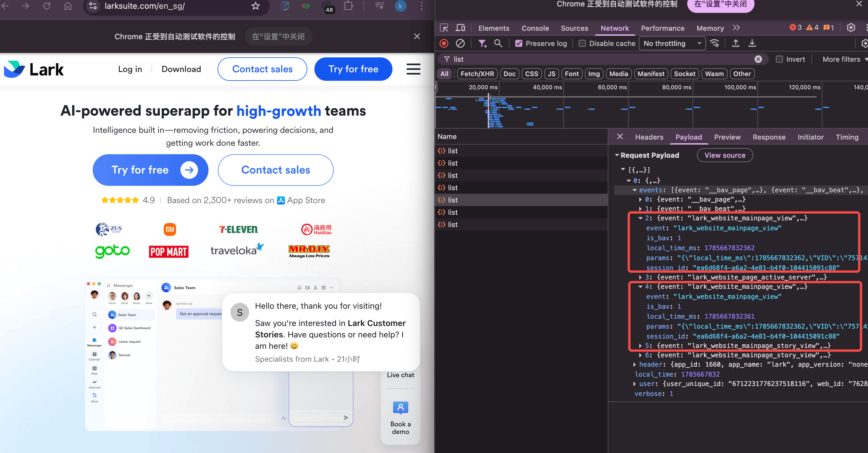Open the Chrome extensions puzzle icon
868x453 pixels.
pyautogui.click(x=348, y=6)
